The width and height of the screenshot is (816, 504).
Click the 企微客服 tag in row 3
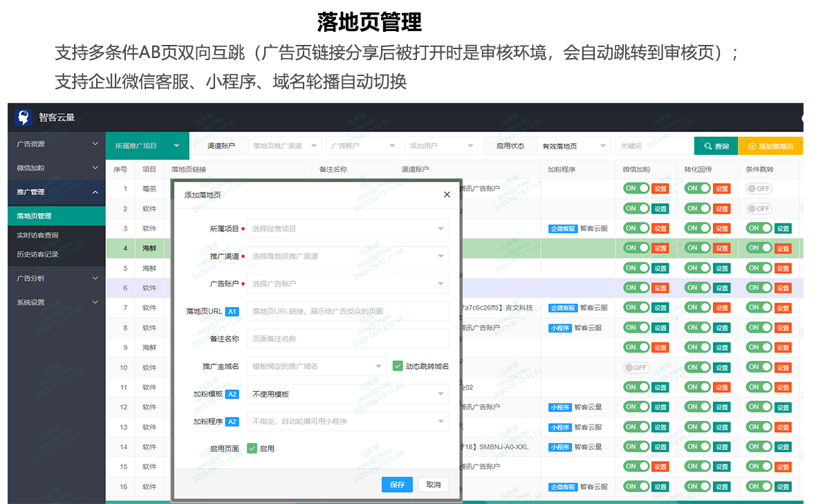tap(562, 228)
